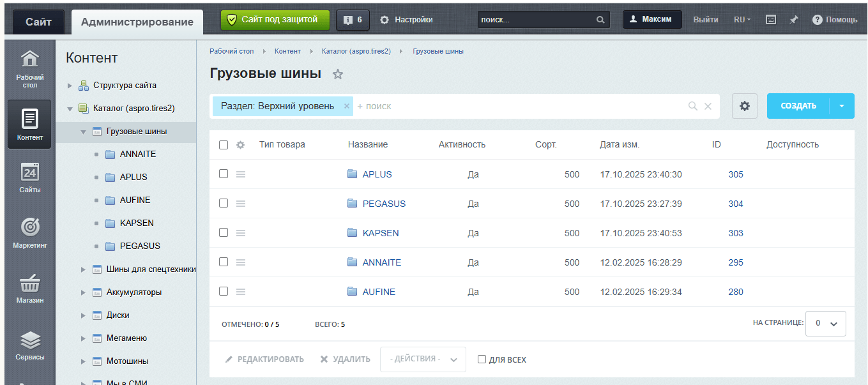The height and width of the screenshot is (385, 868).
Task: Open the Действия dropdown
Action: tap(423, 359)
